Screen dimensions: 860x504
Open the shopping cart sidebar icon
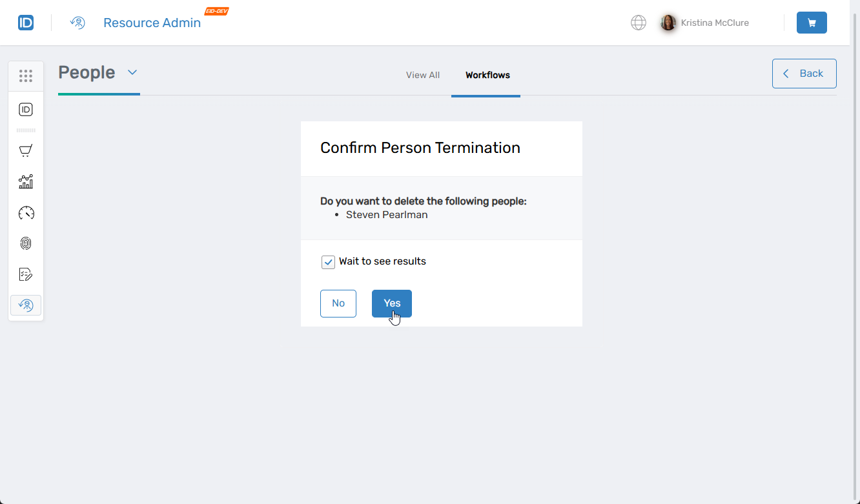click(x=26, y=150)
